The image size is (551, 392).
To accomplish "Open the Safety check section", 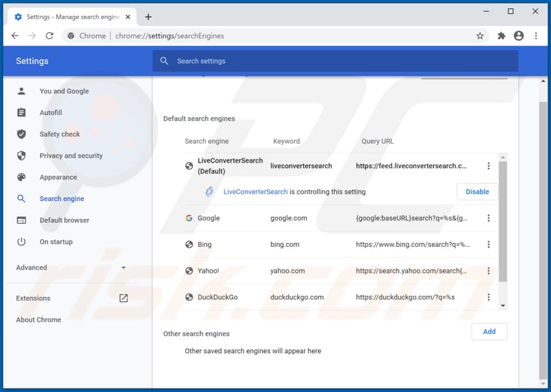I will [60, 135].
